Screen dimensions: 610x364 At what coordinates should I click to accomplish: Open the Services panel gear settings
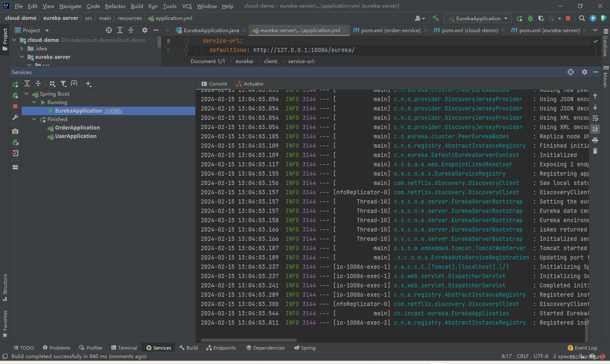coord(585,72)
